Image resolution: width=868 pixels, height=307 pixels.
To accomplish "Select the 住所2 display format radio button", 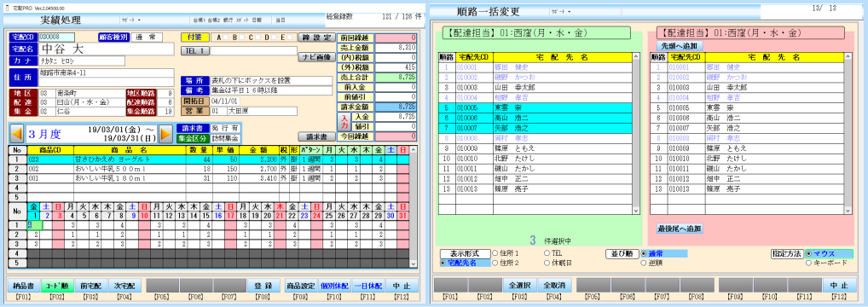I will coord(495,263).
